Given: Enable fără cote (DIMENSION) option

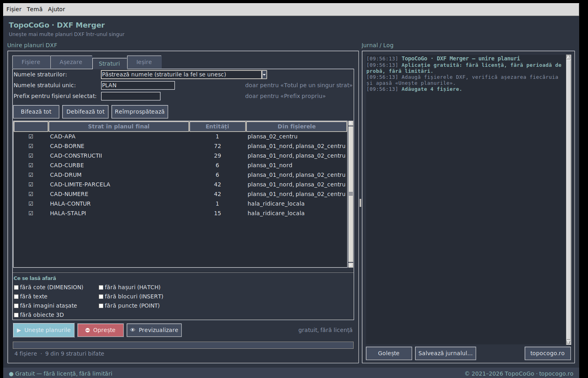Looking at the screenshot, I should [16, 287].
